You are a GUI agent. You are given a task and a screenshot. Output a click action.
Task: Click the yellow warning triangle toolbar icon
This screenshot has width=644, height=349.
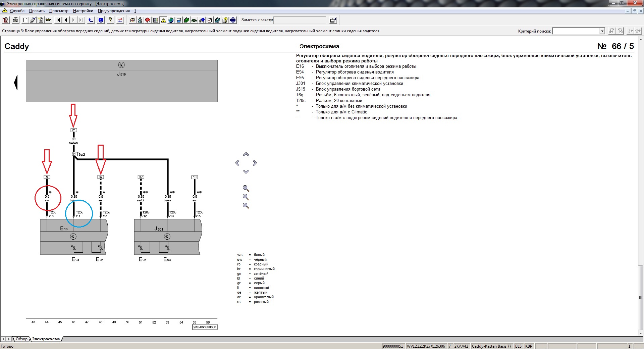[163, 20]
